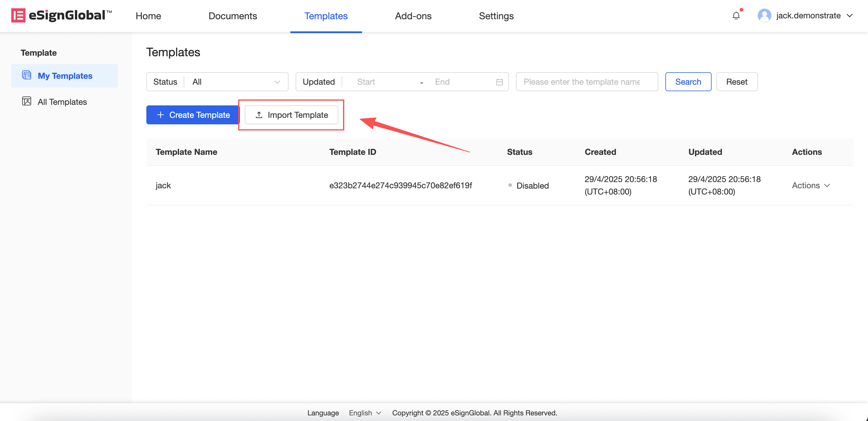Image resolution: width=868 pixels, height=421 pixels.
Task: Go to the Documents tab
Action: 233,16
